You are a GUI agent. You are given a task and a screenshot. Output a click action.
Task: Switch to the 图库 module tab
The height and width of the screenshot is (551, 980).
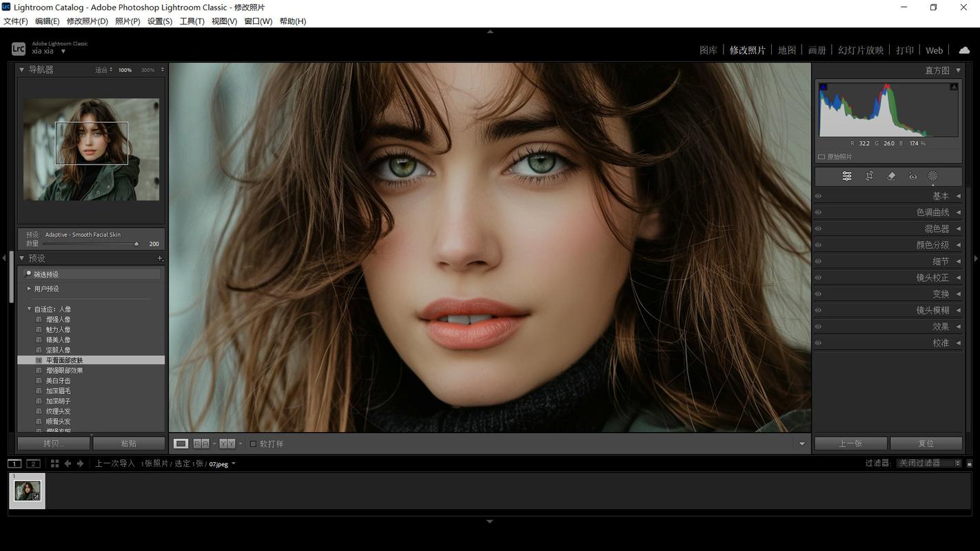708,50
